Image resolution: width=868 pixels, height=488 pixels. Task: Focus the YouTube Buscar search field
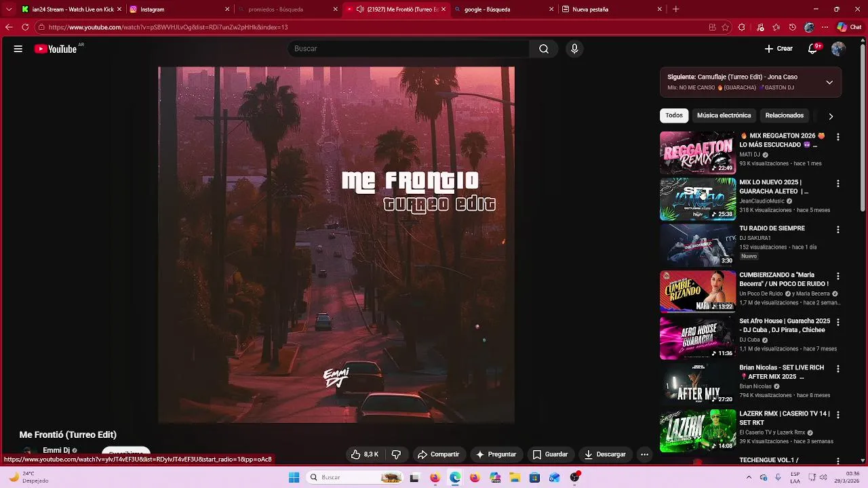click(x=409, y=49)
